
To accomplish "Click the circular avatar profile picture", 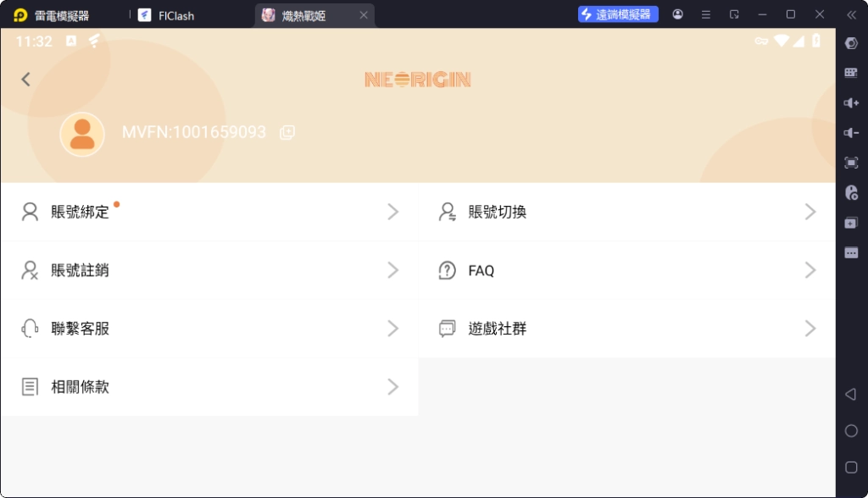I will click(82, 134).
